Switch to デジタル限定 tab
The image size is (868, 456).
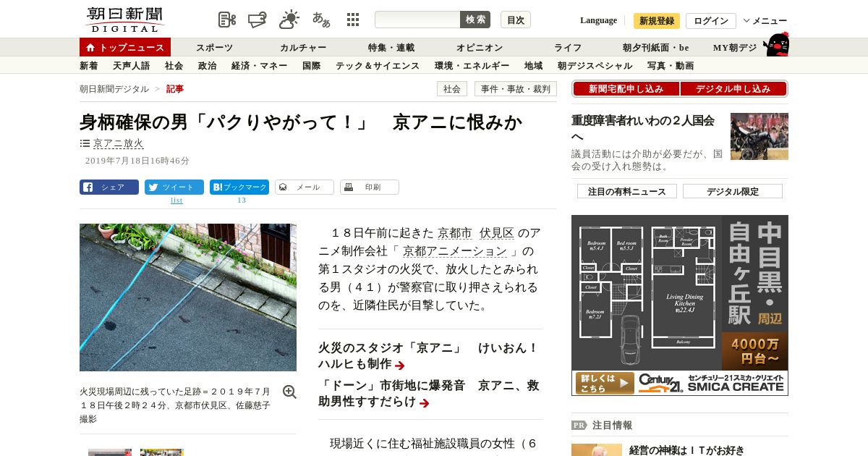(x=733, y=191)
